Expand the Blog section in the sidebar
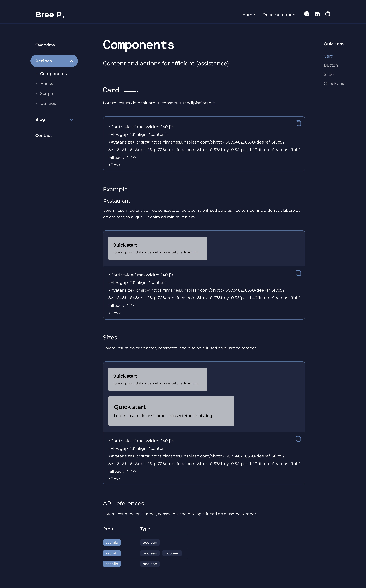The width and height of the screenshot is (366, 588). pyautogui.click(x=71, y=119)
